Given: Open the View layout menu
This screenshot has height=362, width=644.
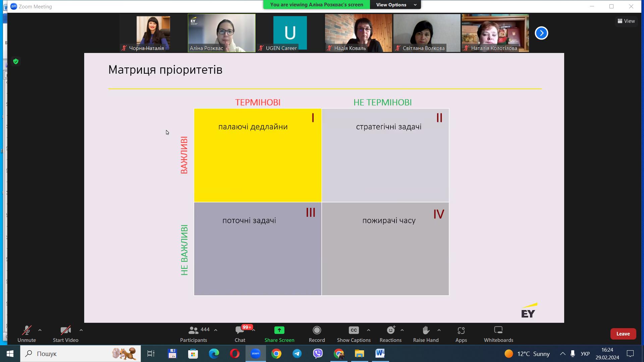Looking at the screenshot, I should pos(626,21).
